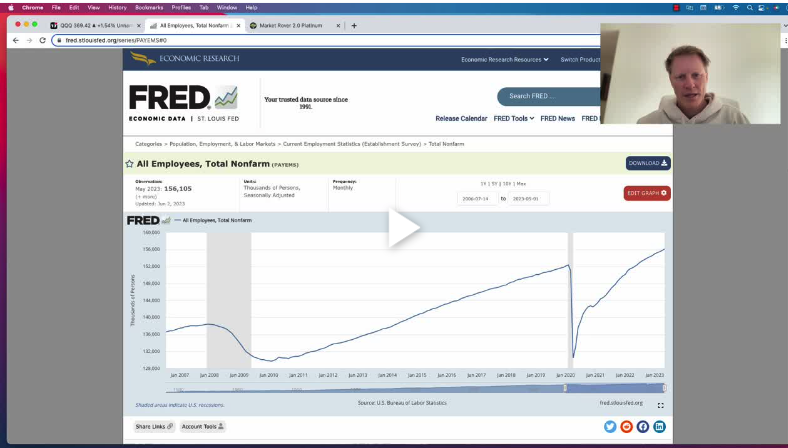
Task: Click the right range slider handle
Action: tap(664, 388)
